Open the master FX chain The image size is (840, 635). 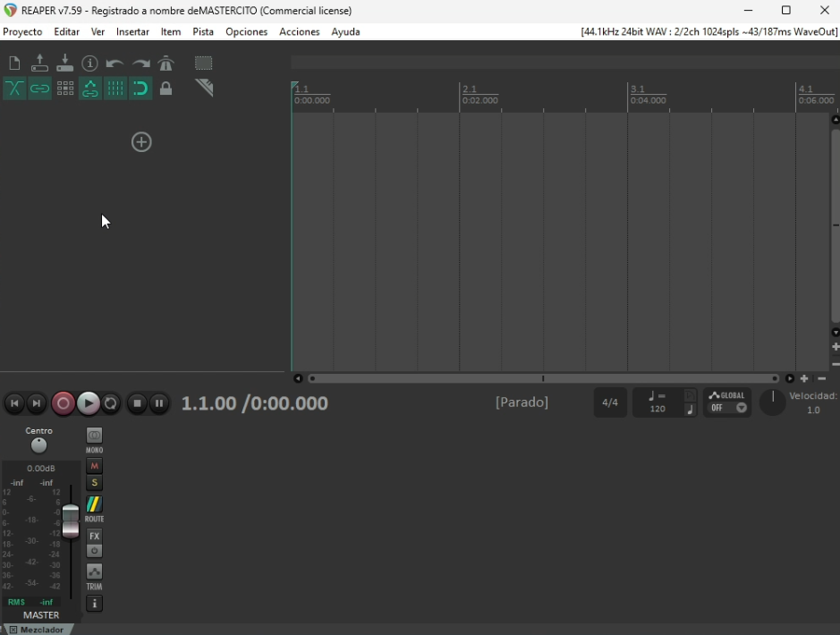[94, 537]
